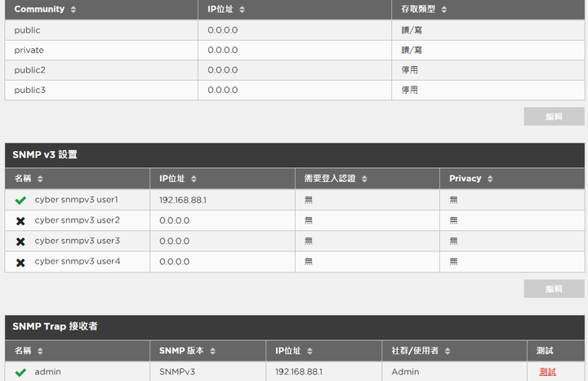Click green checkmark beside admin trap receiver
The image size is (588, 381).
20,372
